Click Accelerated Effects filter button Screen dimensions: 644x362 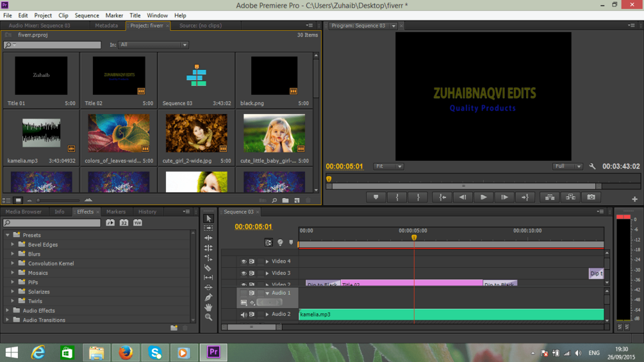tap(110, 222)
